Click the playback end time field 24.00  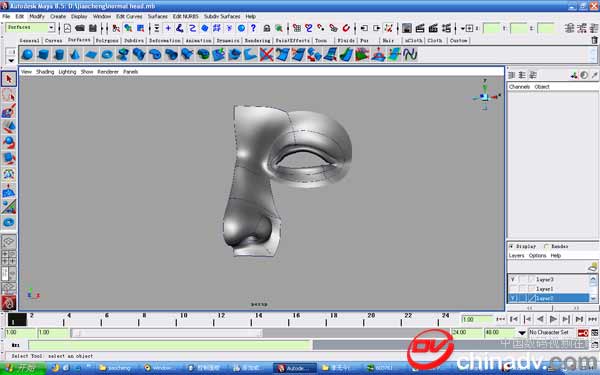[x=466, y=333]
